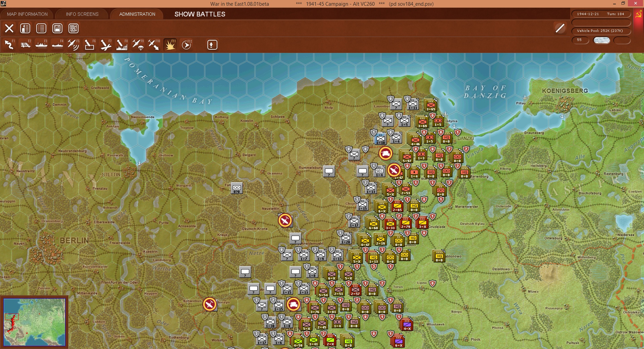Image resolution: width=644 pixels, height=349 pixels.
Task: Select the HQ counter near Jablonowo
Action: tap(439, 256)
